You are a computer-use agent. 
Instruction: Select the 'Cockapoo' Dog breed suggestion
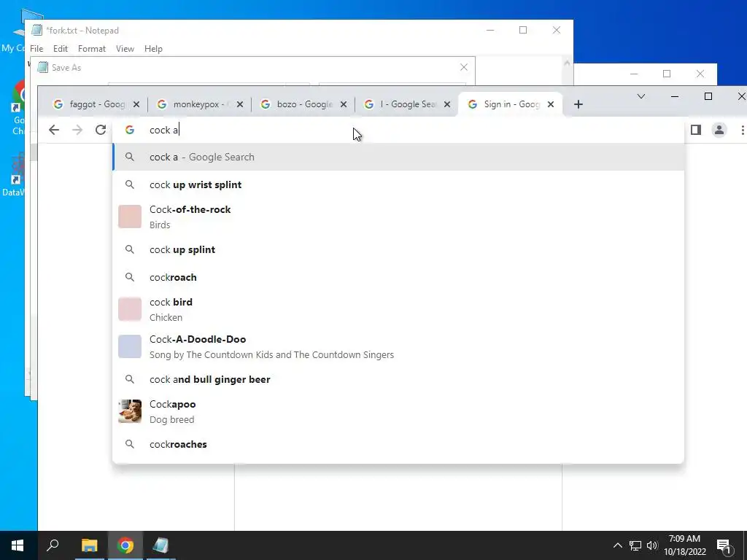pyautogui.click(x=398, y=411)
